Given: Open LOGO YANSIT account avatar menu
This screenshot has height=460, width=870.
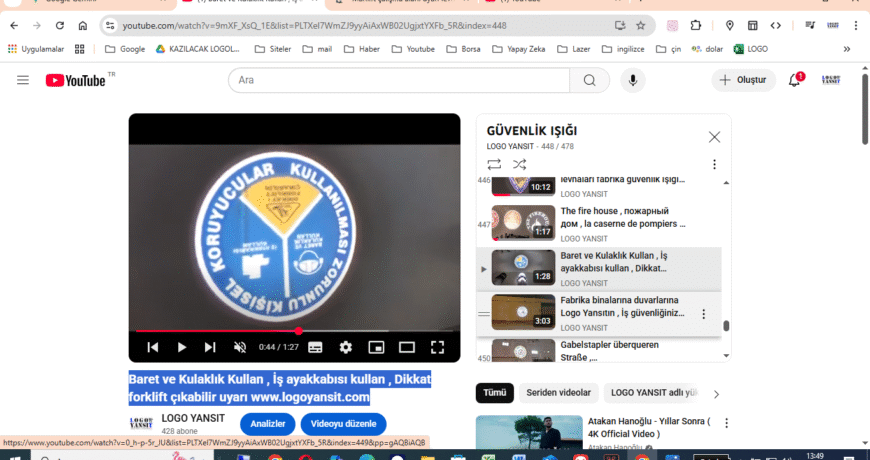Looking at the screenshot, I should (831, 80).
